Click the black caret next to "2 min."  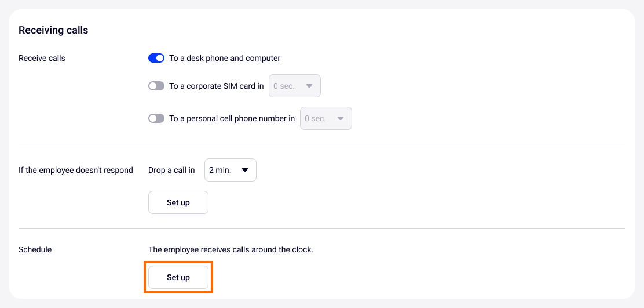pyautogui.click(x=244, y=170)
